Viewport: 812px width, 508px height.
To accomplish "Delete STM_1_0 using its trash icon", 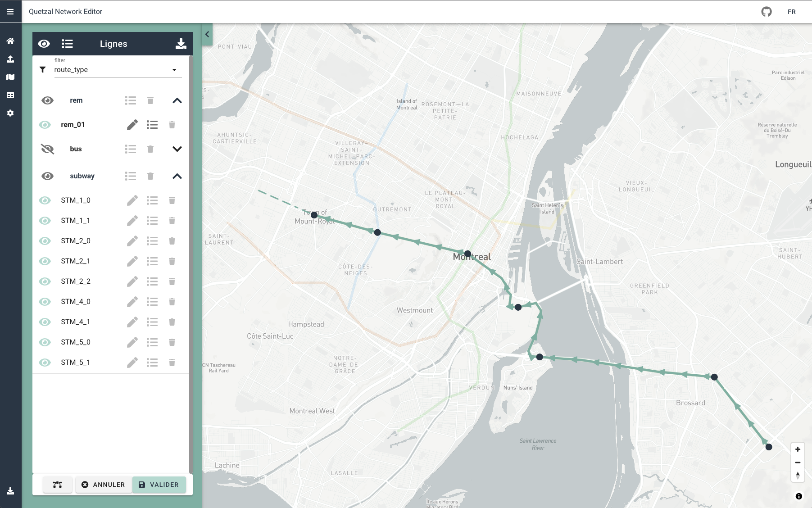I will coord(172,200).
